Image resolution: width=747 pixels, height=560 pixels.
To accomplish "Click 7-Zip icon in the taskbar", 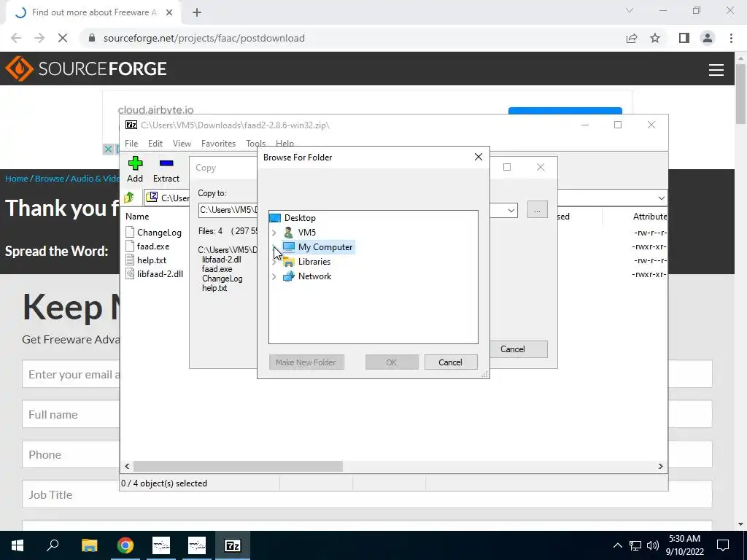I will (233, 545).
